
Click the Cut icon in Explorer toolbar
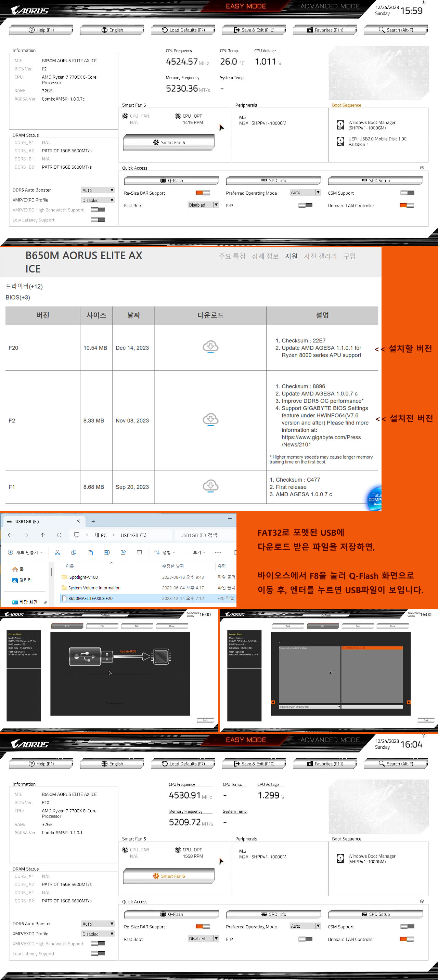(57, 552)
